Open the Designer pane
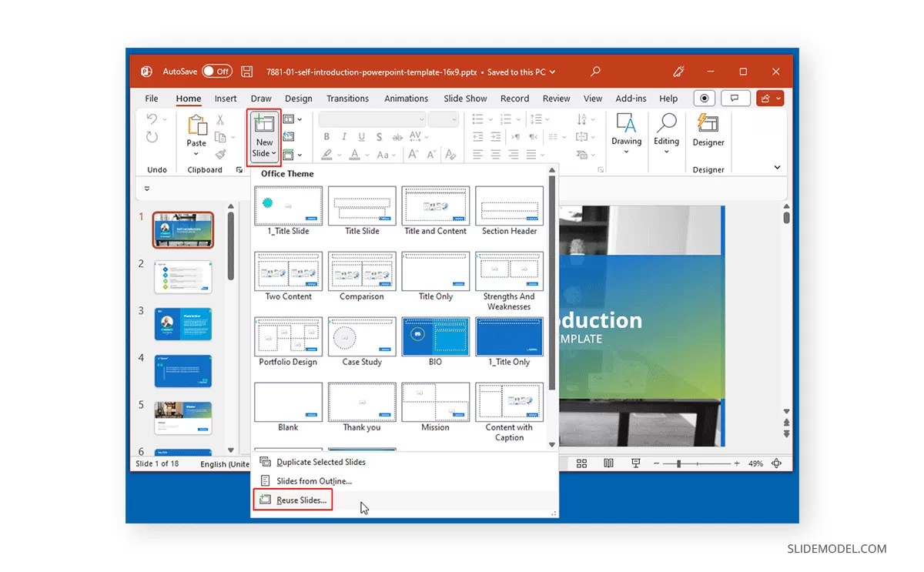This screenshot has height=572, width=924. tap(708, 137)
